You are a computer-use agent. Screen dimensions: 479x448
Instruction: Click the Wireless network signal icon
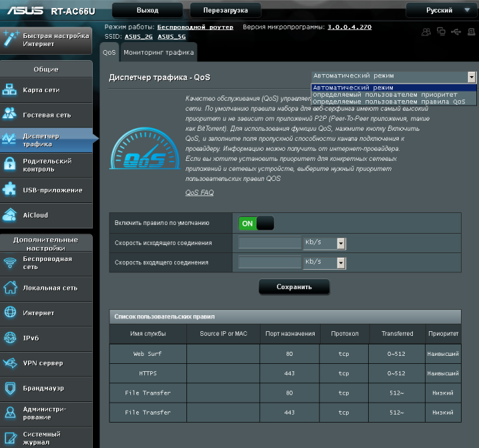10,262
